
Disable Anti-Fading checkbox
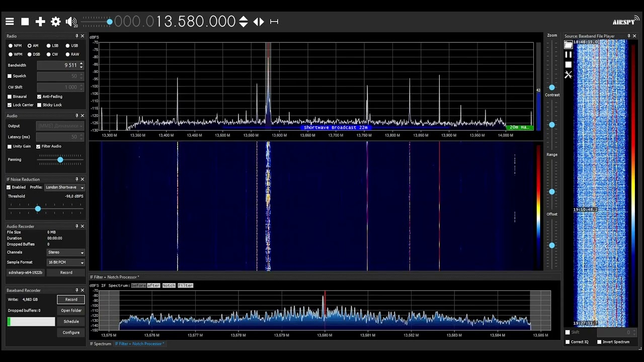tap(39, 97)
